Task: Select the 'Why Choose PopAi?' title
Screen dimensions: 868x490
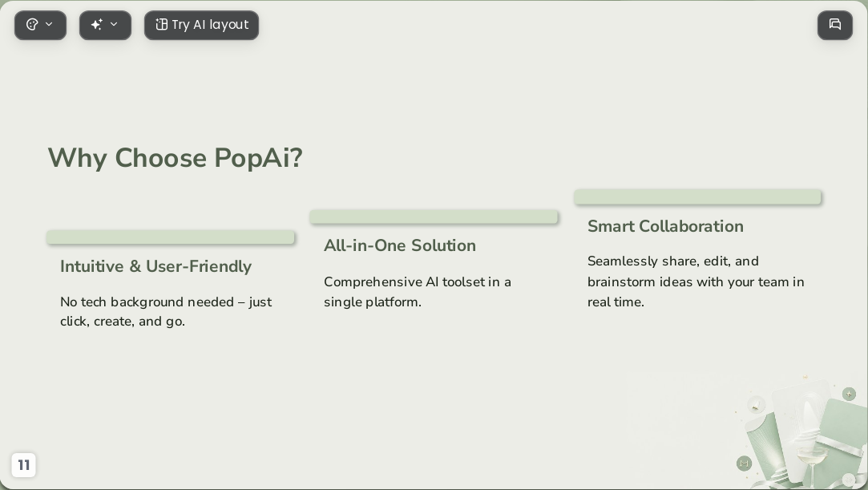Action: (x=175, y=158)
